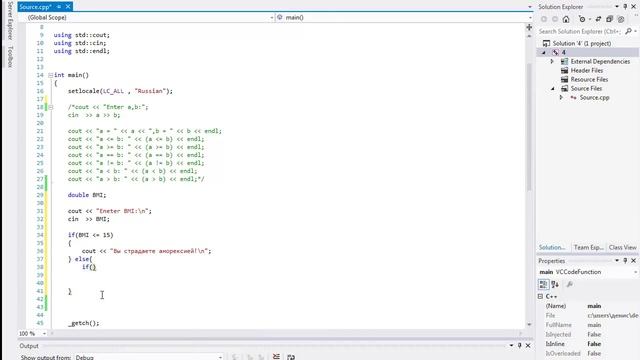The height and width of the screenshot is (360, 640).
Task: Toggle Word Wrap icon in Output toolbar
Action: (291, 357)
